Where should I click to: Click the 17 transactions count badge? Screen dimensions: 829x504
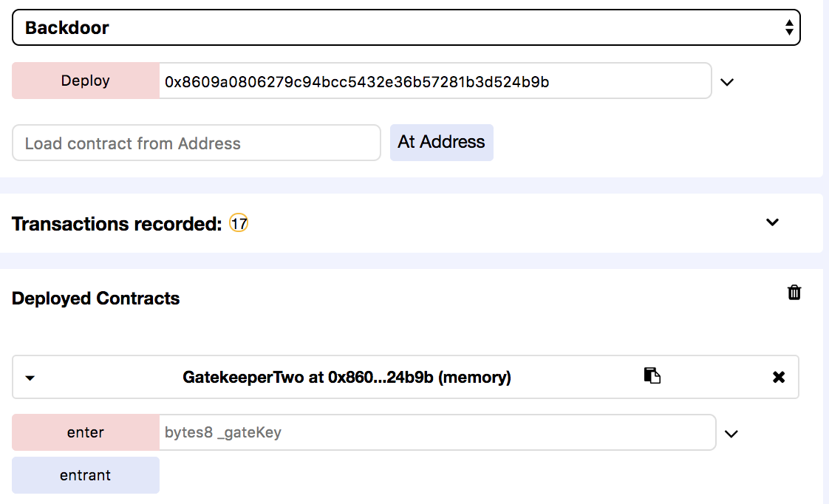(239, 223)
